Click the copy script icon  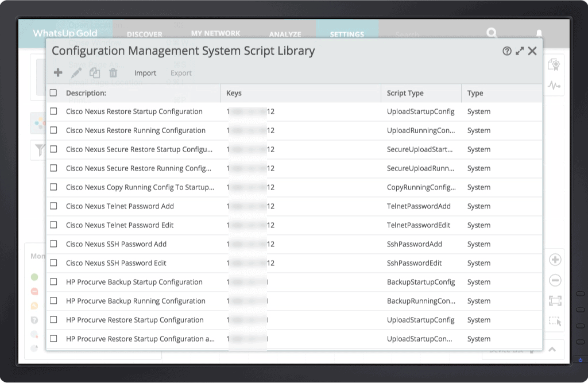[95, 73]
